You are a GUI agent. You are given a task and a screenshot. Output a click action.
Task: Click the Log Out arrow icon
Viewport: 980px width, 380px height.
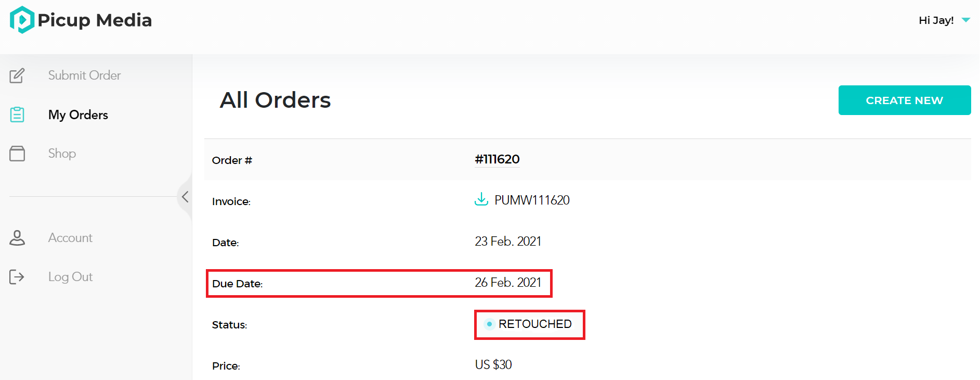tap(17, 277)
